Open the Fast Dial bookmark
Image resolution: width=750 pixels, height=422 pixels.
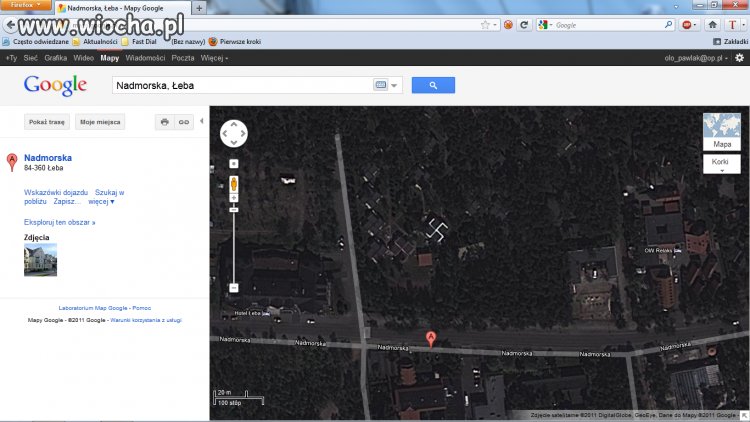pyautogui.click(x=139, y=42)
